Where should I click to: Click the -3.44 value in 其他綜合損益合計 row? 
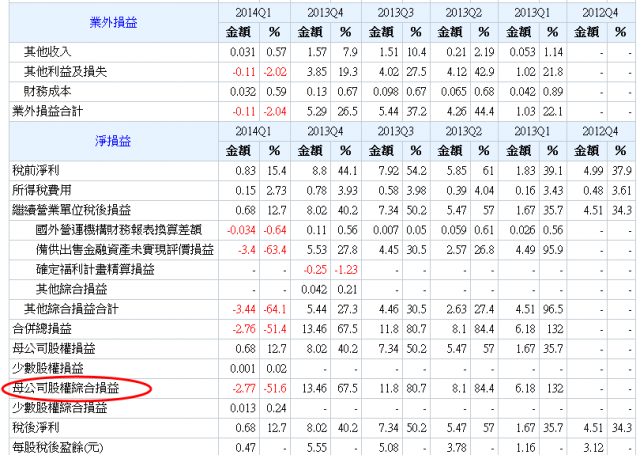tap(244, 309)
